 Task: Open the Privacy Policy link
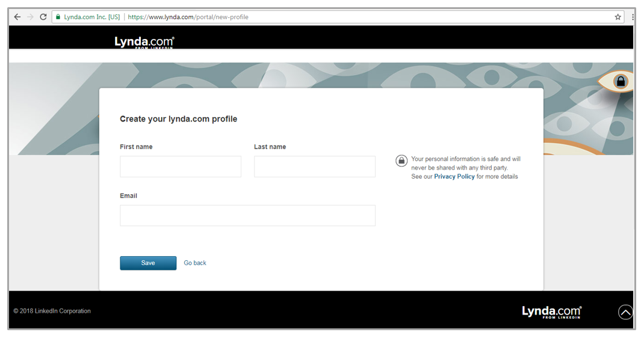pyautogui.click(x=454, y=176)
